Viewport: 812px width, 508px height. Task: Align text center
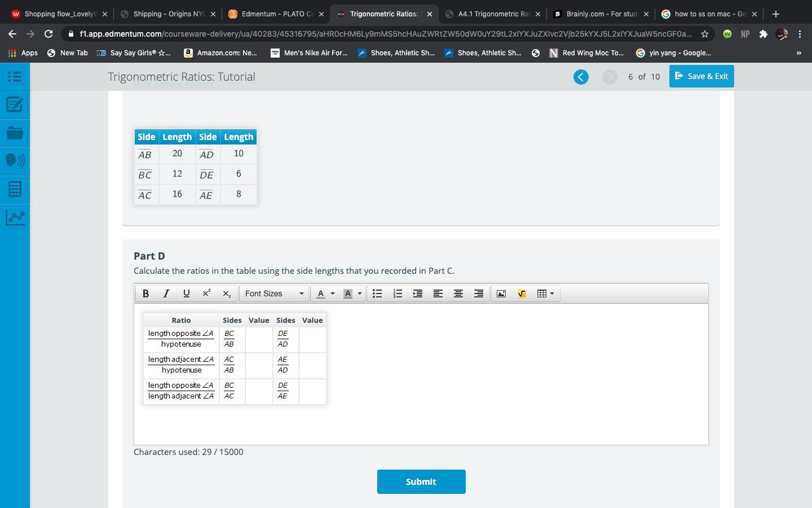[x=458, y=294]
